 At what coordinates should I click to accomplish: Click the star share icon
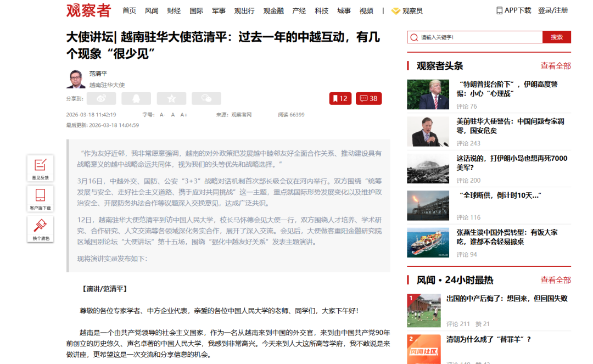click(x=171, y=98)
